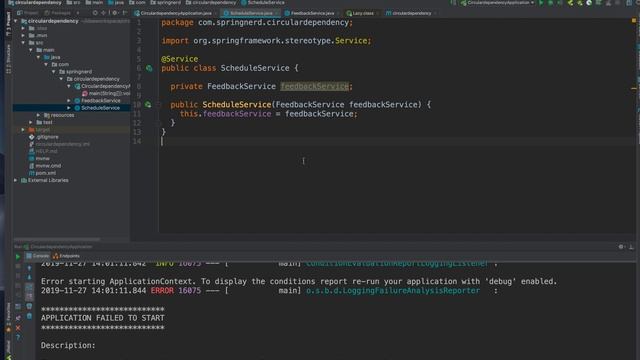The image size is (640, 360).
Task: Click Project panel horizontal scrollbar
Action: (57, 239)
